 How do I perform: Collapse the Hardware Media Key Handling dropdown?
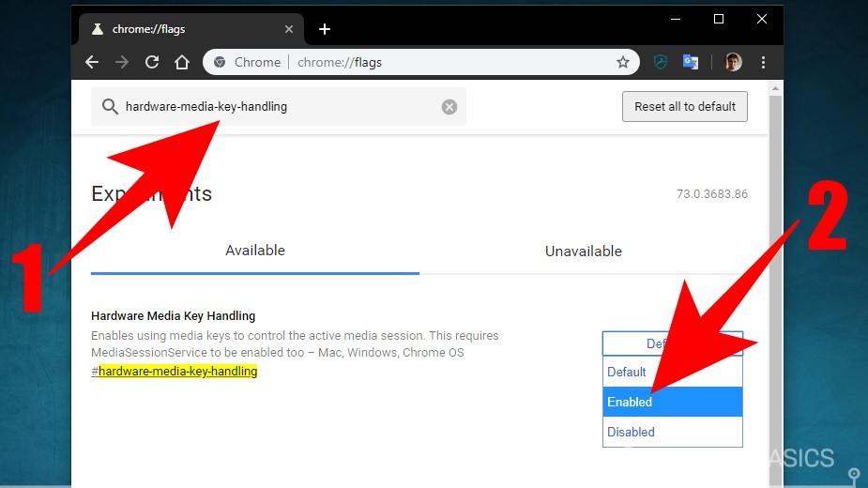pos(673,343)
